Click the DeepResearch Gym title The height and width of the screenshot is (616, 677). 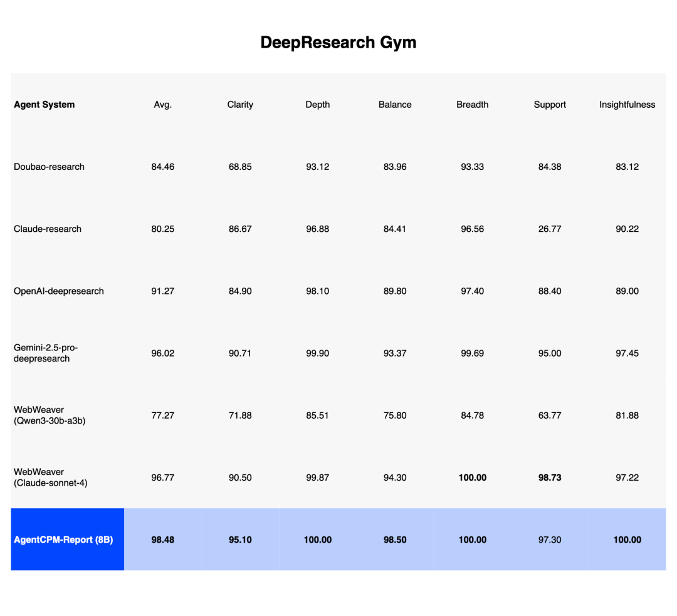[338, 43]
